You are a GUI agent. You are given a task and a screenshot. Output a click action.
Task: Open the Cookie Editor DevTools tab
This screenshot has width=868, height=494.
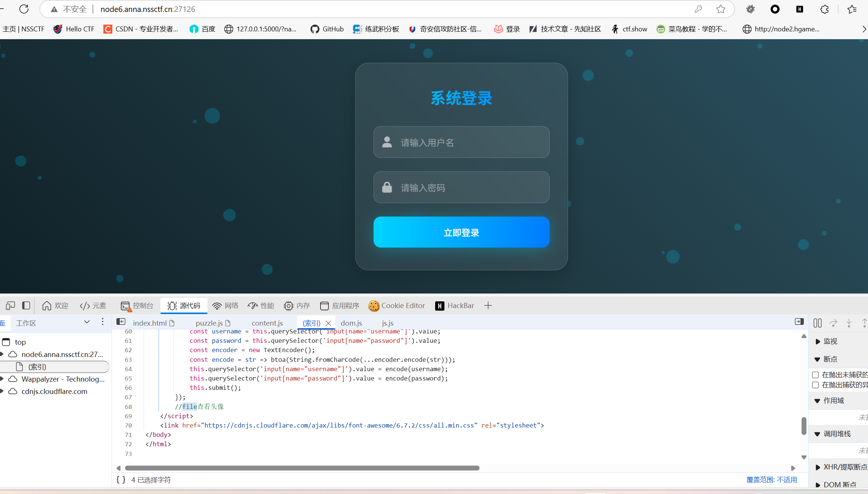coord(397,306)
